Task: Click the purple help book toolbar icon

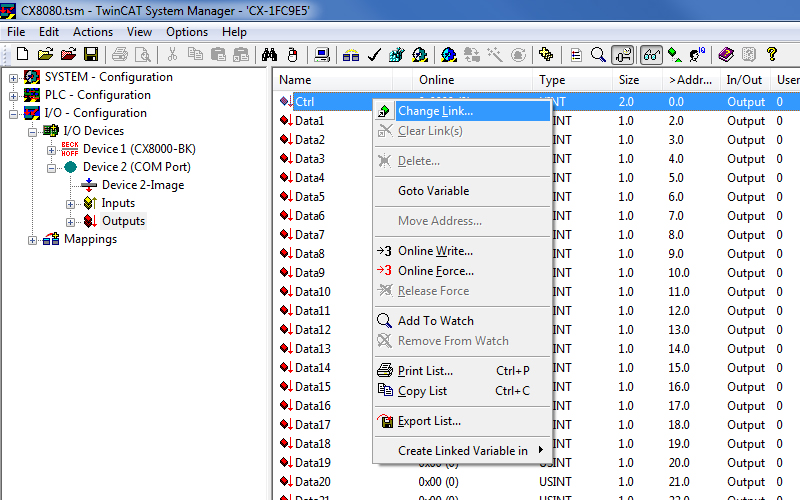Action: point(726,54)
